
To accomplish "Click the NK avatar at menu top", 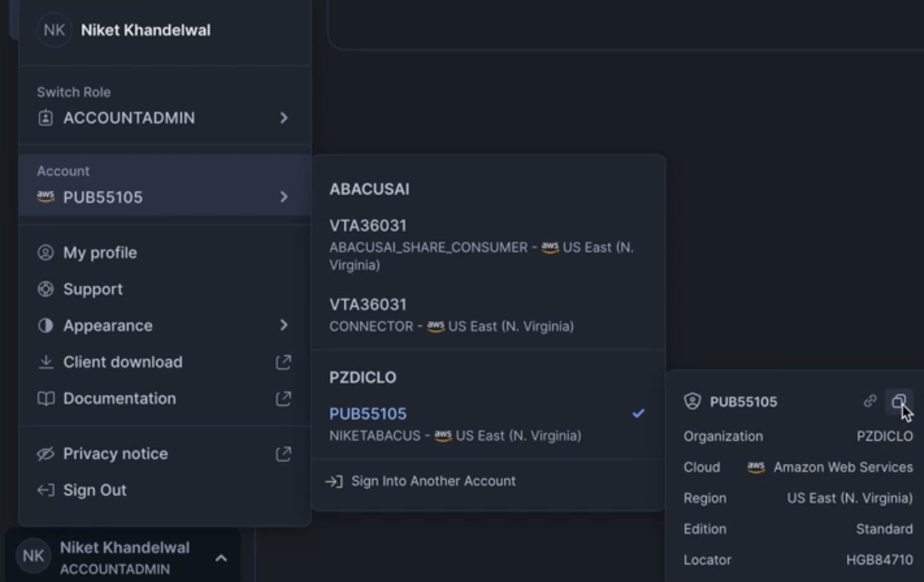I will click(x=54, y=31).
